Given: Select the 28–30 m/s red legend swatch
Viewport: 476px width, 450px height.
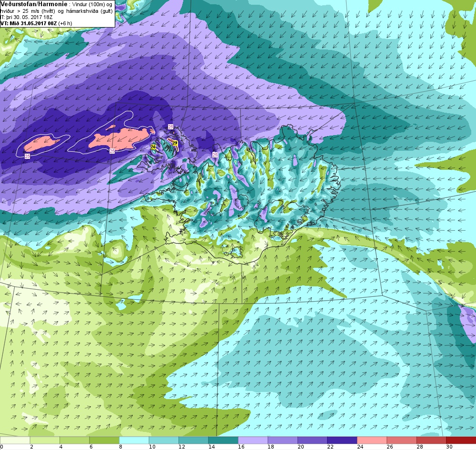Looking at the screenshot, I should (x=431, y=440).
